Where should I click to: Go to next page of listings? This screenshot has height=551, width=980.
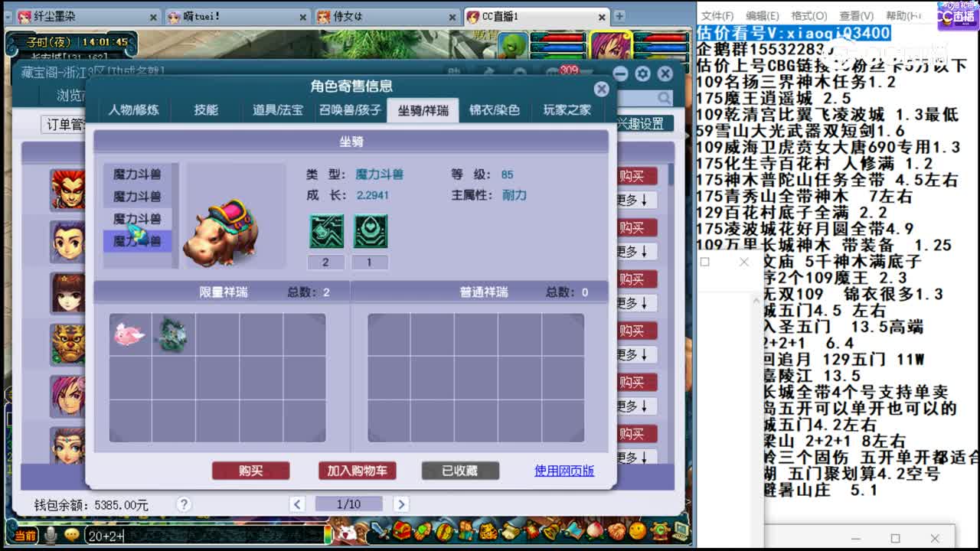[x=400, y=504]
